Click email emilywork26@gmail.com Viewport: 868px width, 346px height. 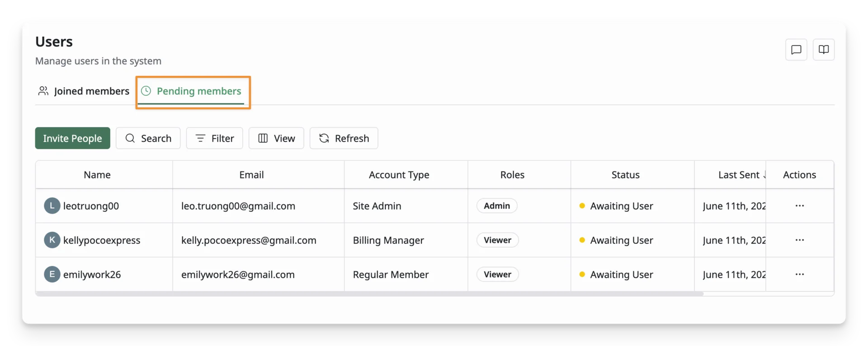(238, 275)
